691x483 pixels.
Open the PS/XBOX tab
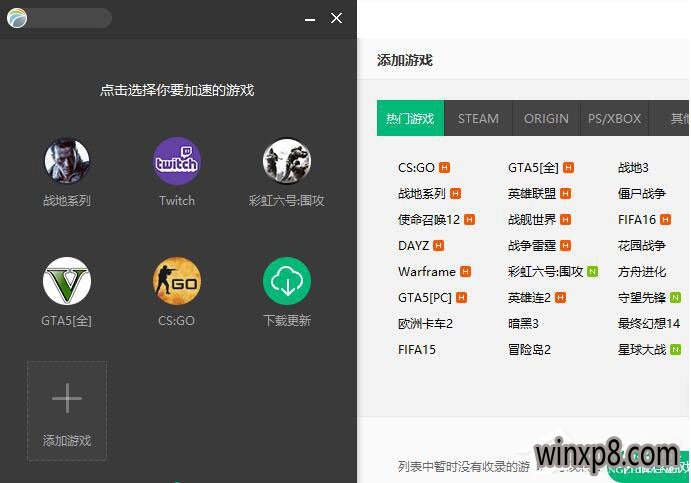pos(614,118)
